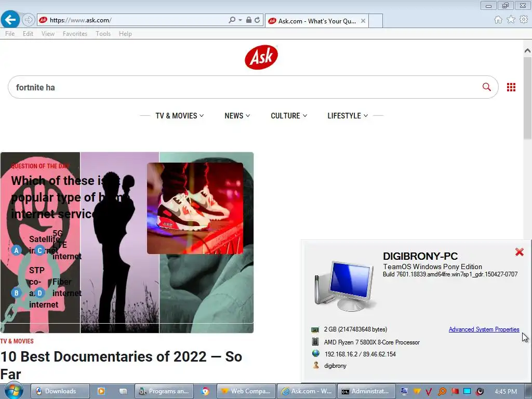Select quiz answer B STP co-ax internet
Viewport: 532px width, 399px height.
click(x=16, y=293)
